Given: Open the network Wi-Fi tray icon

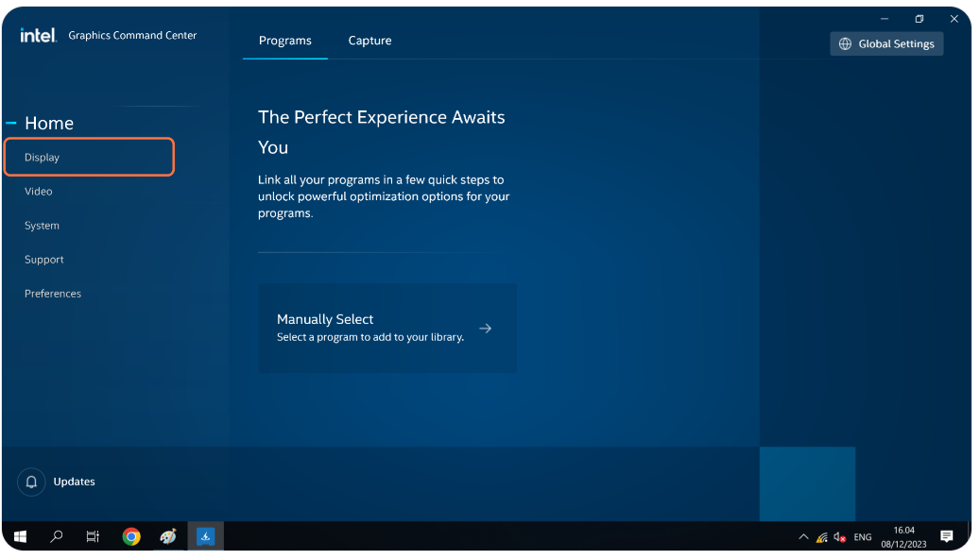Looking at the screenshot, I should (x=821, y=537).
